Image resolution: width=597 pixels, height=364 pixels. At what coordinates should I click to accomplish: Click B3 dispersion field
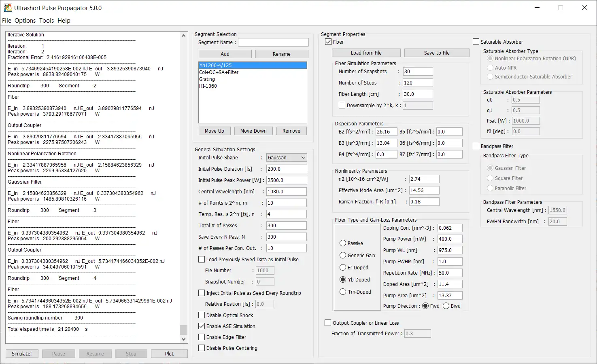coord(386,143)
